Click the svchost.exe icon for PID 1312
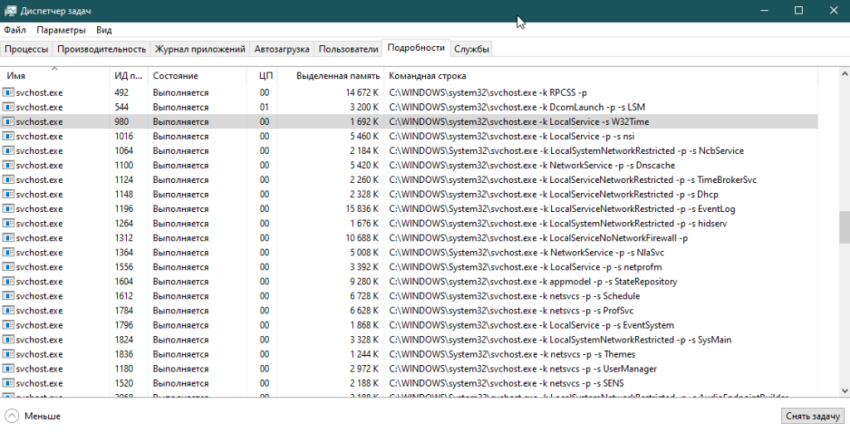The image size is (850, 433). coord(8,238)
